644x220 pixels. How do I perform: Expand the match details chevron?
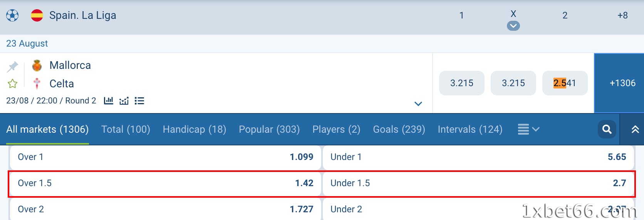pyautogui.click(x=418, y=104)
